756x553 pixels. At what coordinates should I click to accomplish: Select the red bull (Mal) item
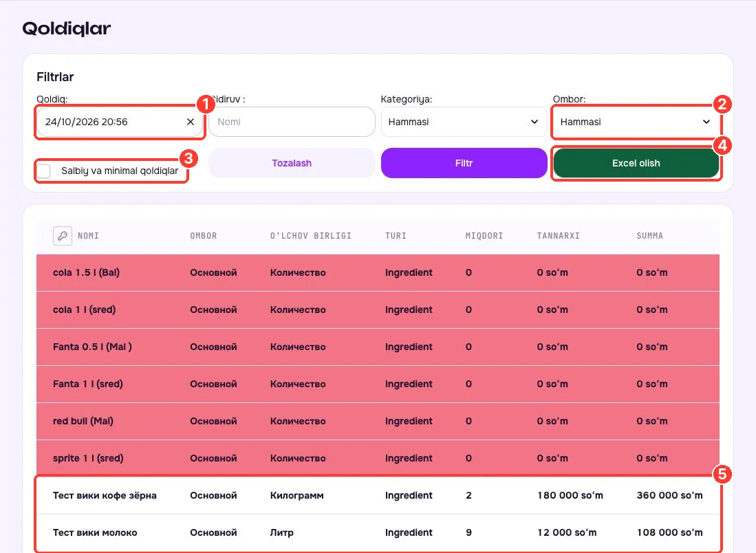click(83, 421)
